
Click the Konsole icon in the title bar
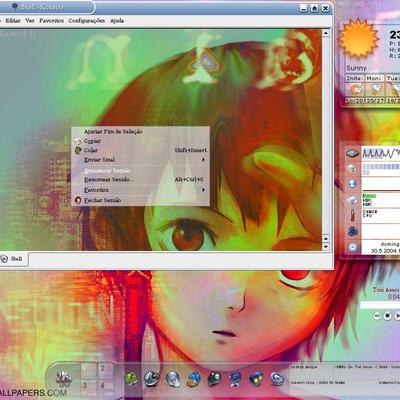point(14,6)
